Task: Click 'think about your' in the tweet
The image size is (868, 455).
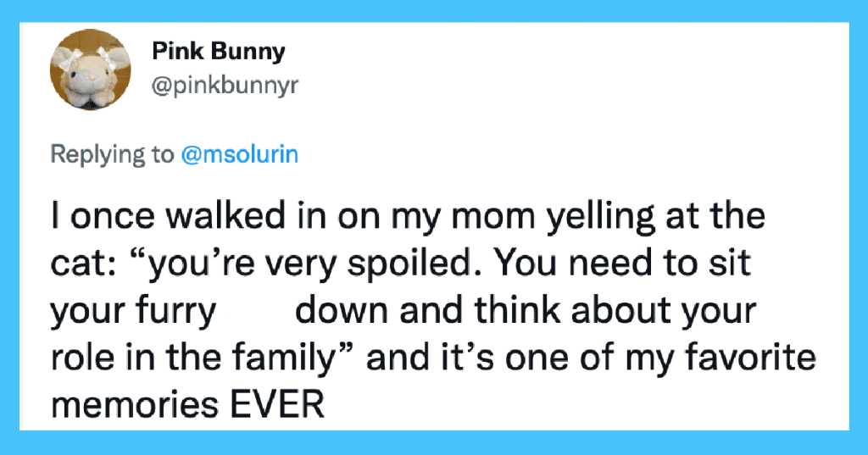Action: click(615, 311)
